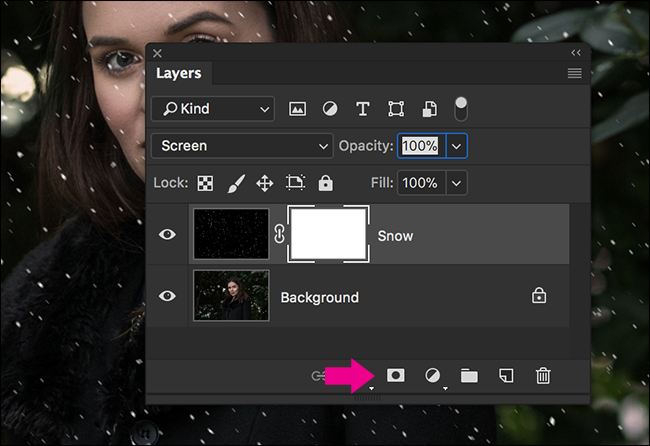
Task: Filter for shape layers icon
Action: 396,109
